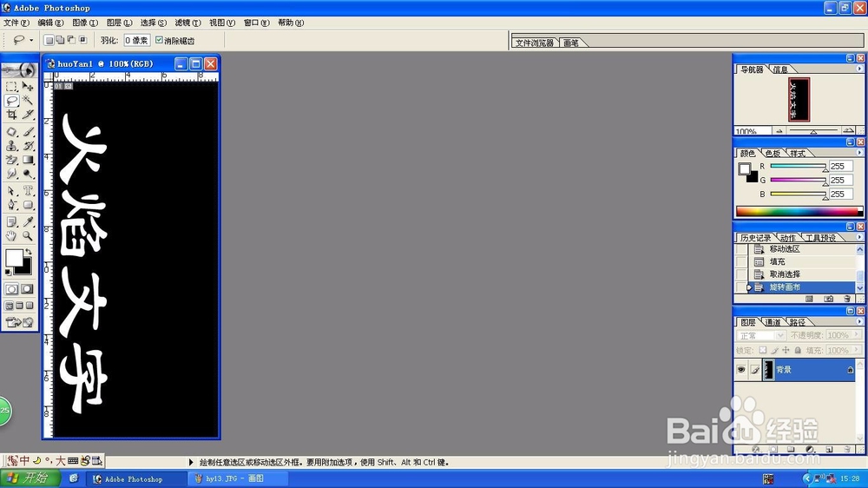Swap foreground and background colors
The image size is (868, 488).
pos(29,252)
